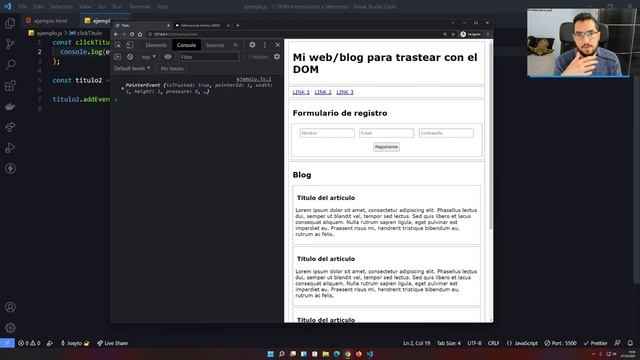This screenshot has width=640, height=360.
Task: Open console settings gear beside hidden count
Action: [277, 57]
